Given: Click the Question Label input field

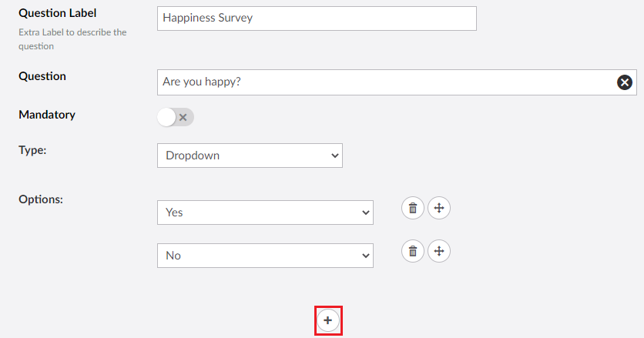Looking at the screenshot, I should click(317, 18).
